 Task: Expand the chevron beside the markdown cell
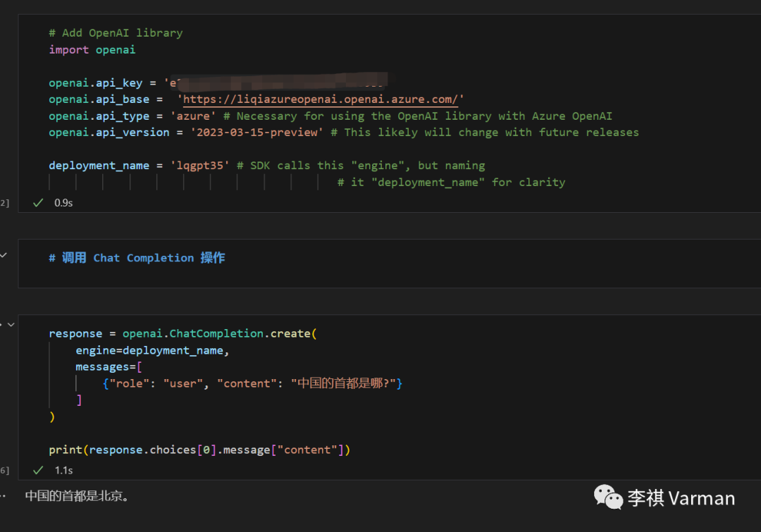point(4,255)
